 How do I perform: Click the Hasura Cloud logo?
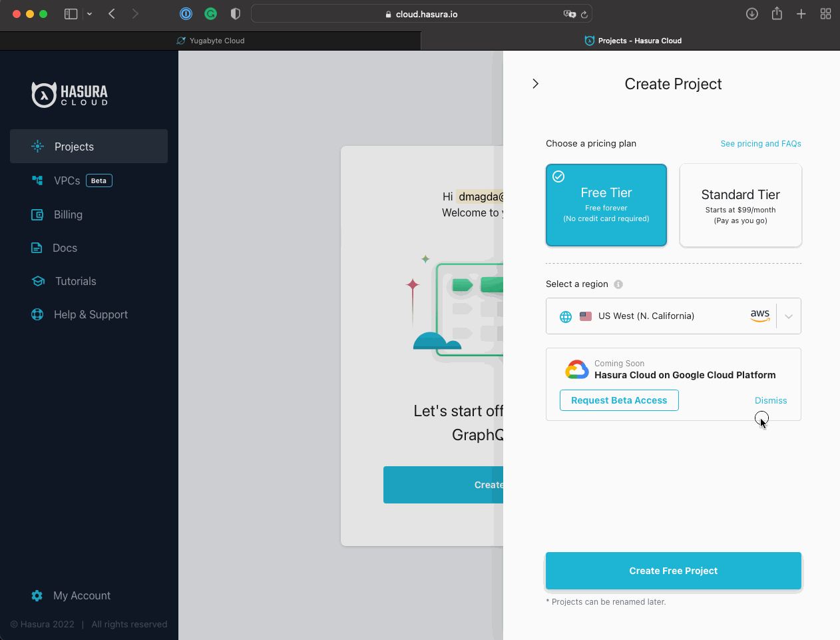[x=69, y=94]
